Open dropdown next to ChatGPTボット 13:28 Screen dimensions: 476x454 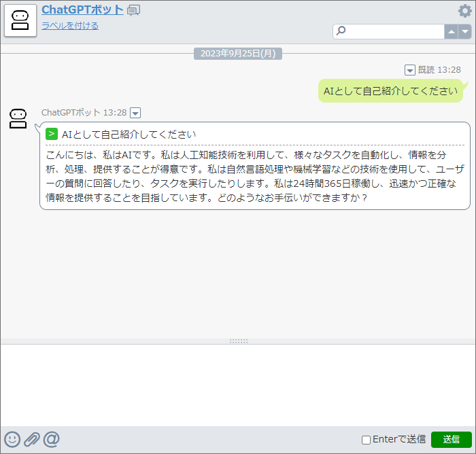(x=135, y=113)
